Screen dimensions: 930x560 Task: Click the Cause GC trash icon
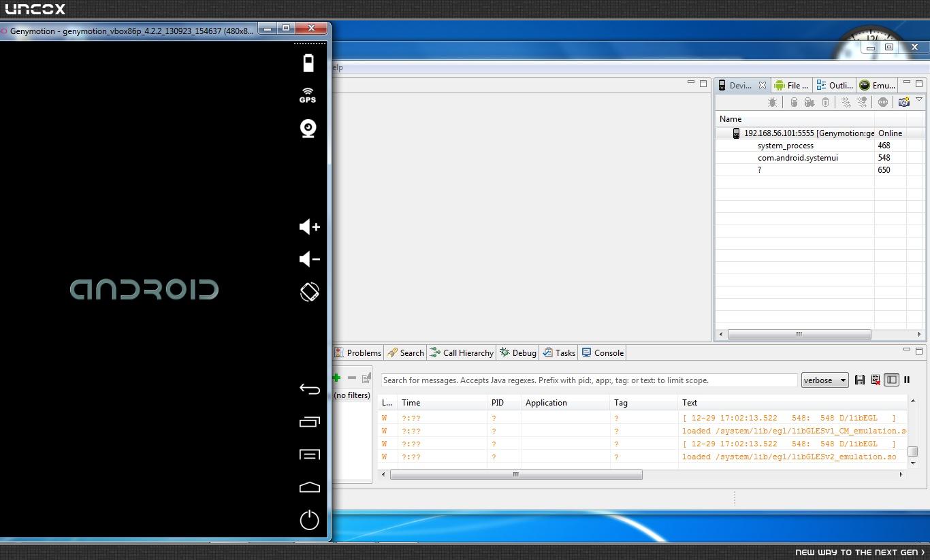(826, 102)
